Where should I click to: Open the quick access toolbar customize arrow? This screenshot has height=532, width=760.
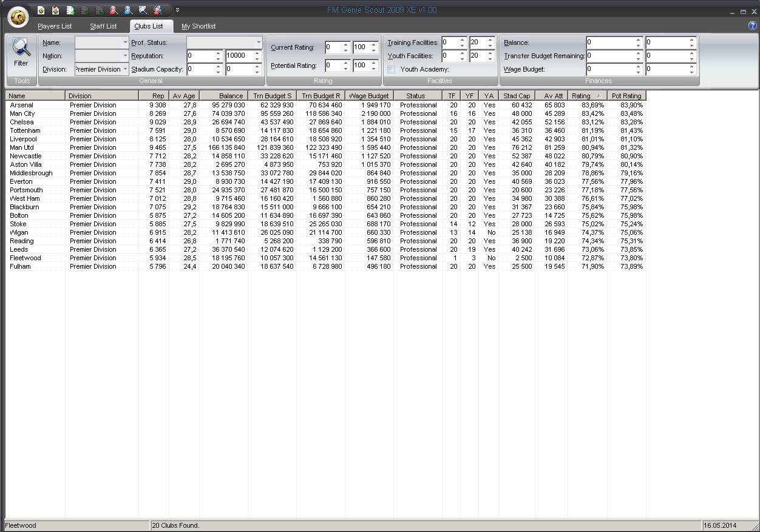(x=177, y=10)
